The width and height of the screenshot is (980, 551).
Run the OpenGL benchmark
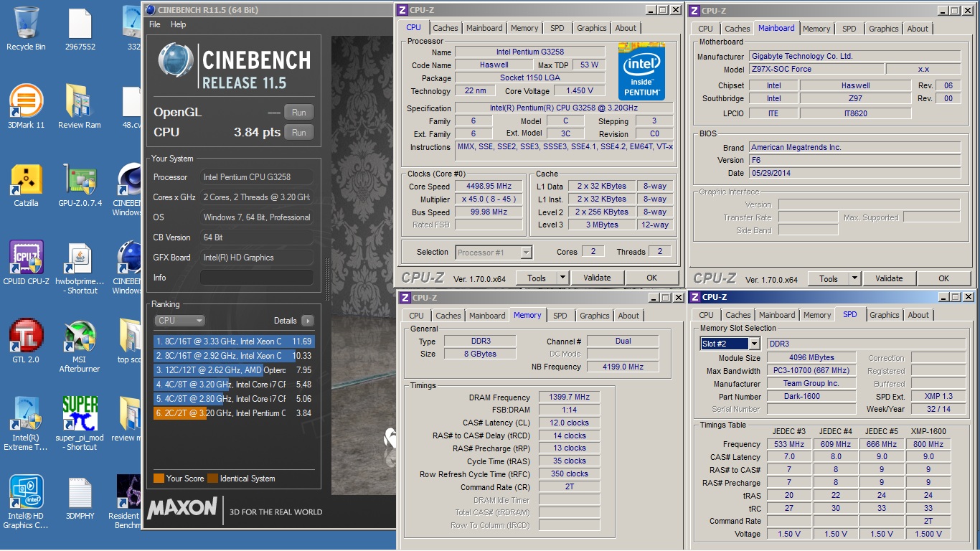click(298, 113)
